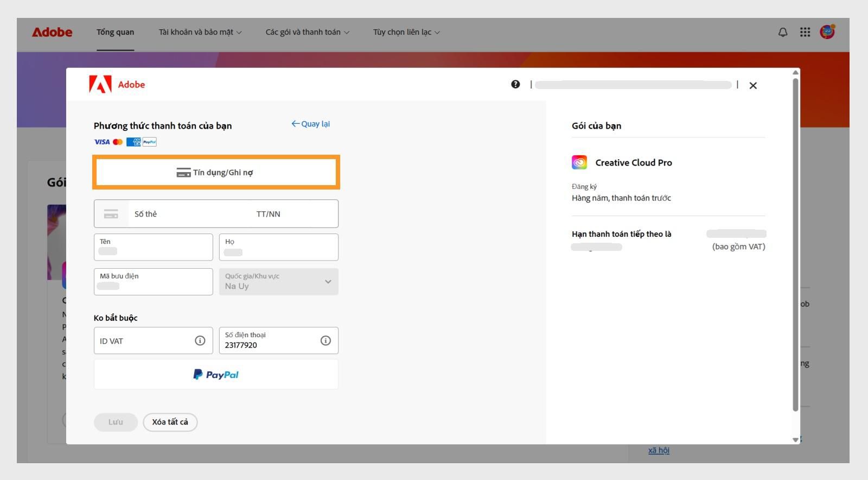Click the VAT ID info icon
Image resolution: width=868 pixels, height=480 pixels.
pos(200,340)
